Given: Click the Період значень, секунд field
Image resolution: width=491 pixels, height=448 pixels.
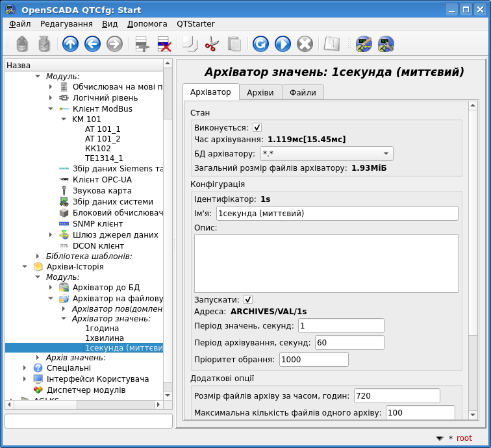Looking at the screenshot, I should [341, 325].
